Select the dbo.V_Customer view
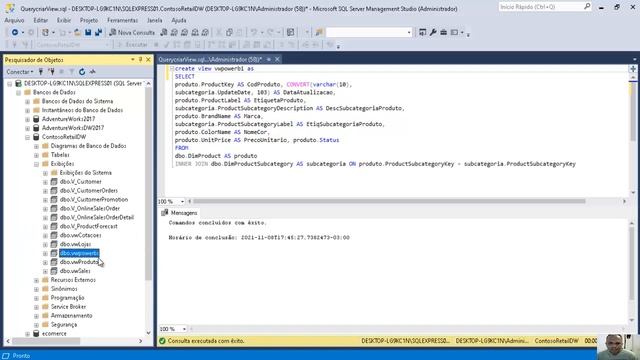Viewport: 640px width, 360px height. (80, 182)
